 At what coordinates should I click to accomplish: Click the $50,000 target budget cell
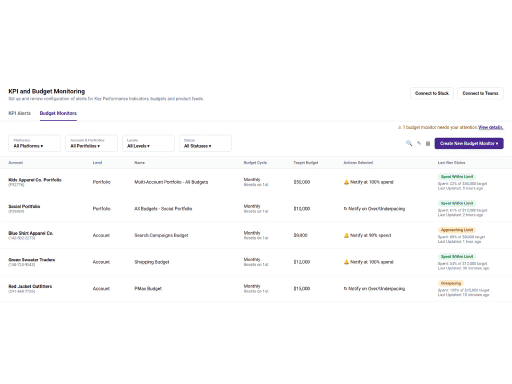[x=302, y=182]
